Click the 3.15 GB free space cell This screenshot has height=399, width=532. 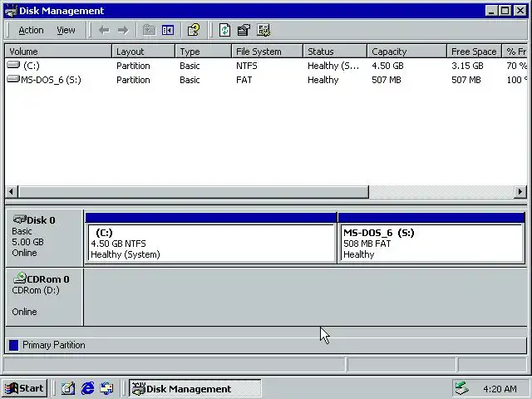[x=467, y=66]
